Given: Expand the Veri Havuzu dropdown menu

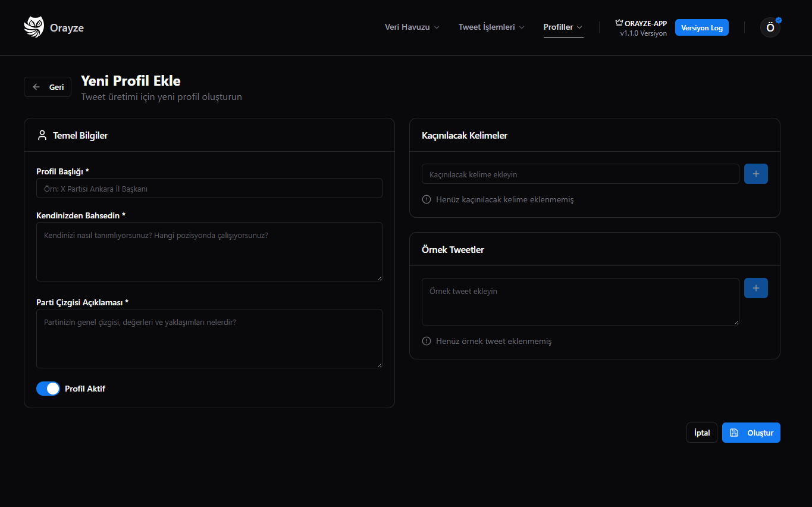Looking at the screenshot, I should (x=412, y=27).
